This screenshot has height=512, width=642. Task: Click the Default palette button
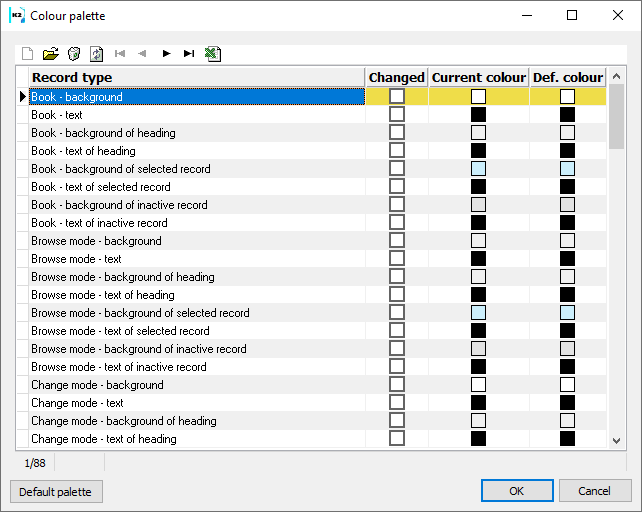pyautogui.click(x=56, y=492)
